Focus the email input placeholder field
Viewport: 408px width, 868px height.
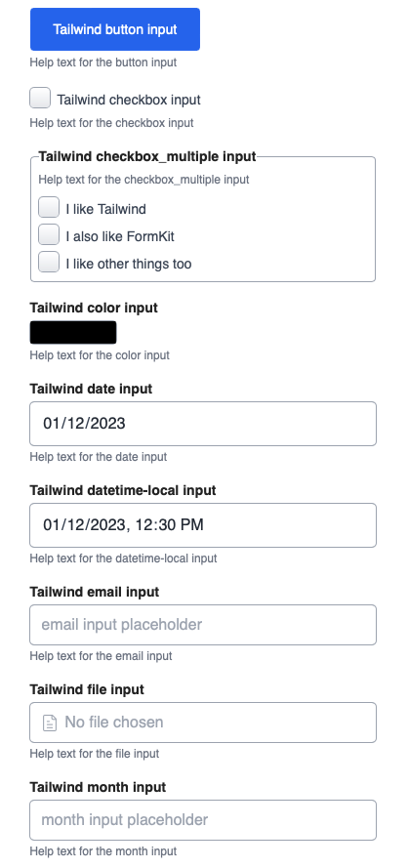tap(203, 625)
